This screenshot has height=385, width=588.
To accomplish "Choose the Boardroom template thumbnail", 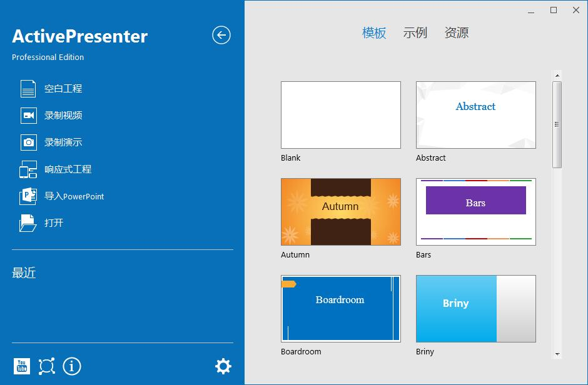I will 341,309.
